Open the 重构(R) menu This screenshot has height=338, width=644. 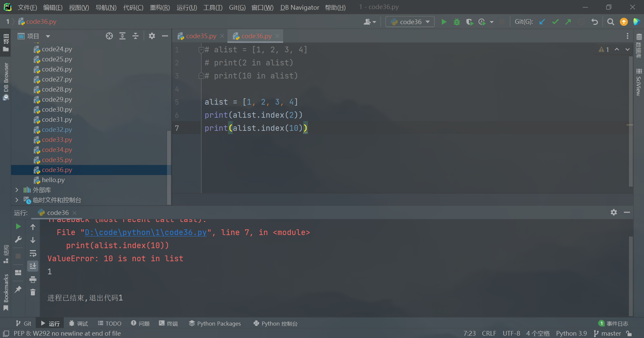coord(160,7)
